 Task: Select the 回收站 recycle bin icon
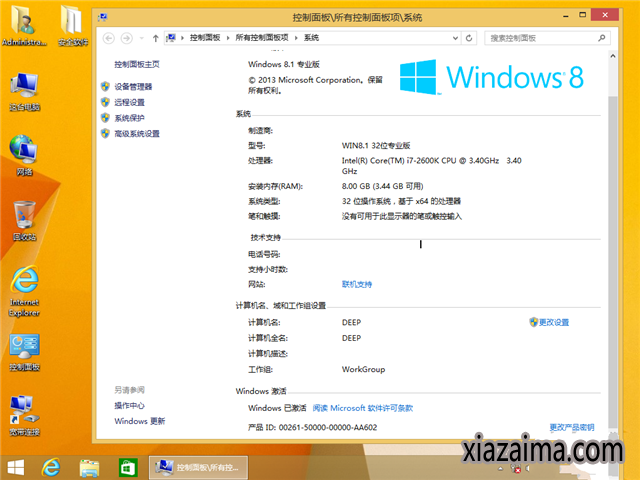pos(24,221)
